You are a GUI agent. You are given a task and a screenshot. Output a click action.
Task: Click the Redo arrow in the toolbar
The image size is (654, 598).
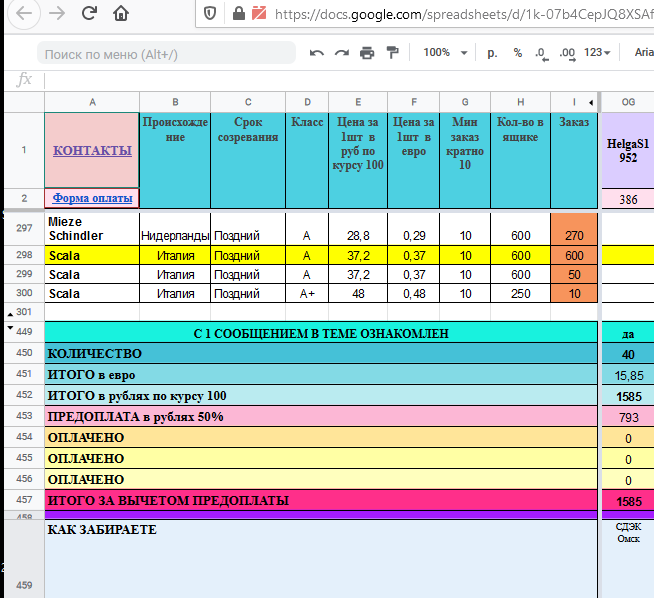pyautogui.click(x=342, y=53)
